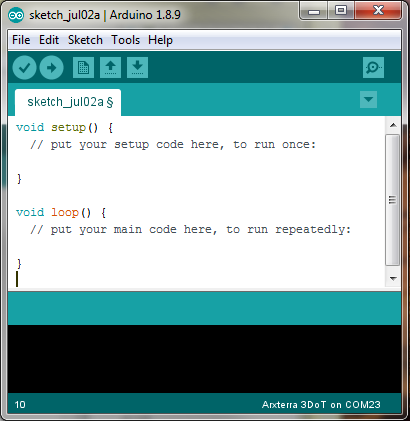Click inside the black console output area
Screen dimensions: 410x421
point(204,359)
